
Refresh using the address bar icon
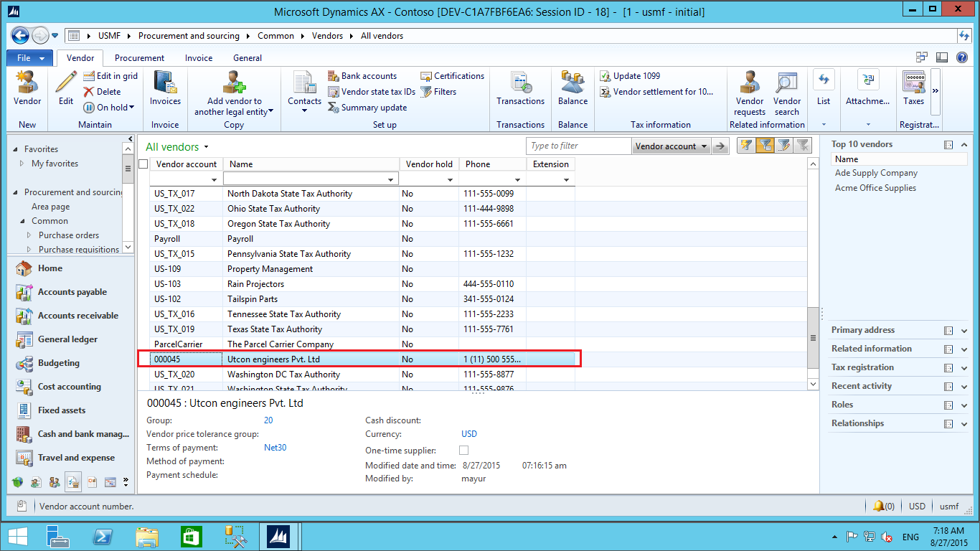(964, 36)
